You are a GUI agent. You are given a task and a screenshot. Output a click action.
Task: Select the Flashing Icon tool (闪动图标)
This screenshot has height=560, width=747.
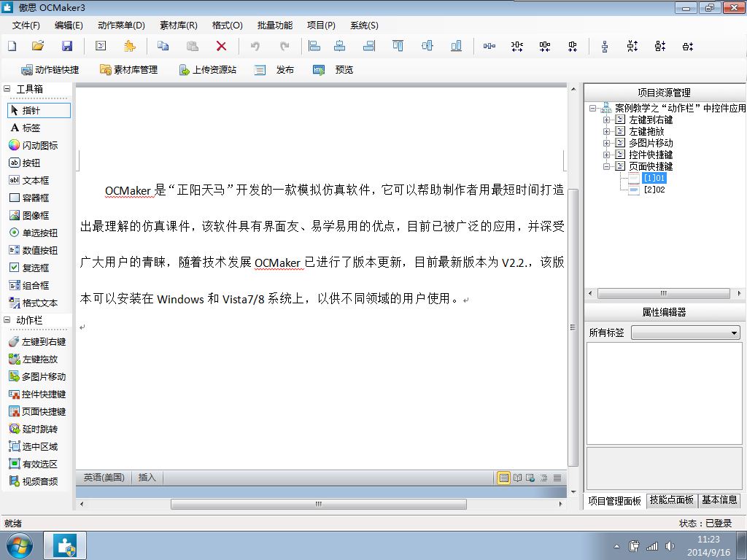point(34,145)
